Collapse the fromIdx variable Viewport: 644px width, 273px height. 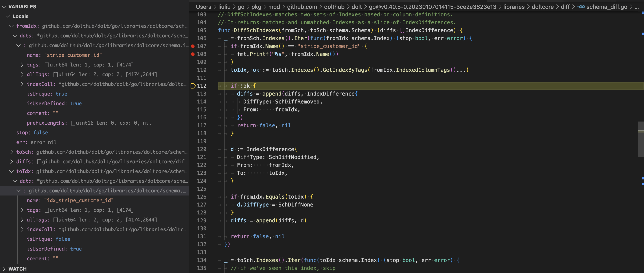(11, 26)
